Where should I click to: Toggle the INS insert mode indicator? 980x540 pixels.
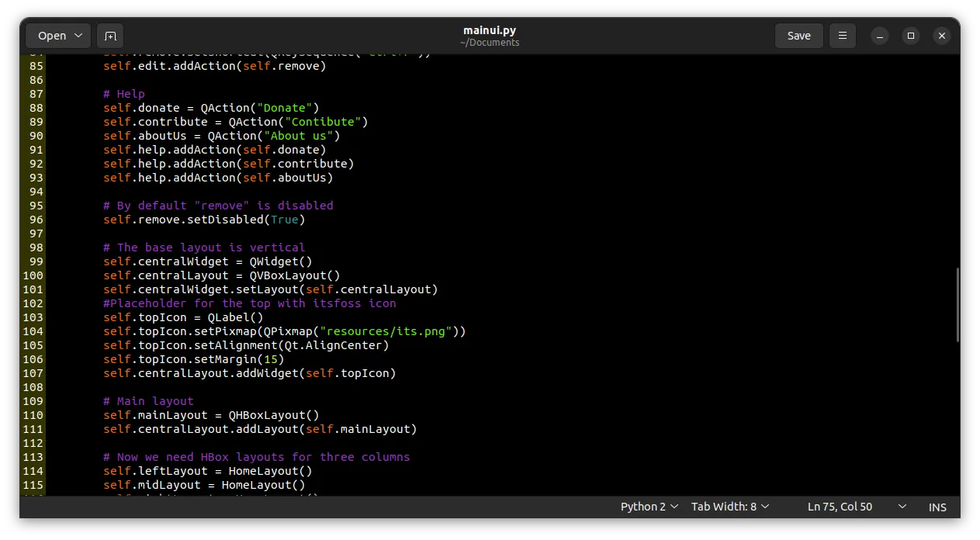[937, 507]
